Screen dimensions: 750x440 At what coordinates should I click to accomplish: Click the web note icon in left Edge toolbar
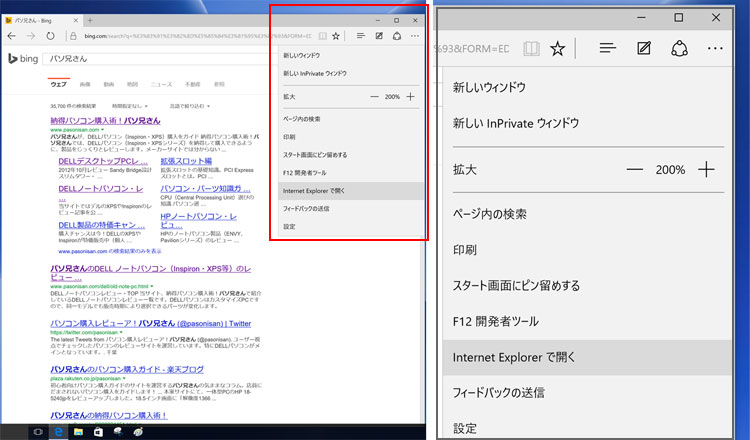(x=379, y=36)
